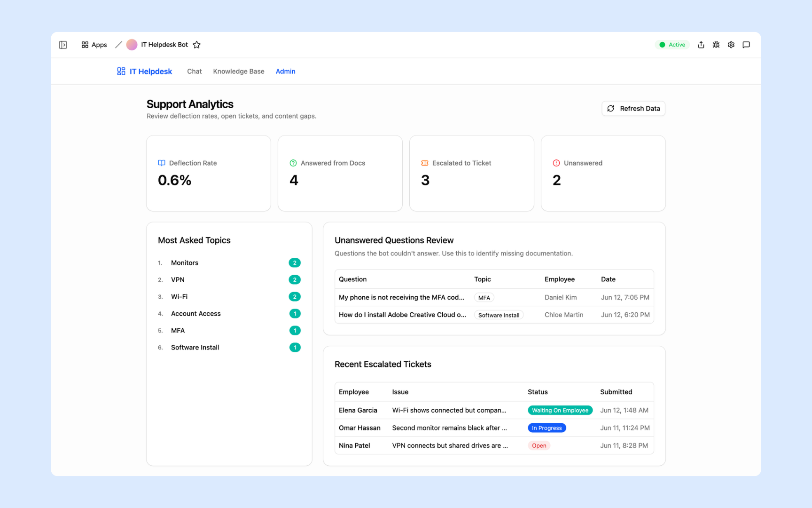Open the MFA code unanswered question
The width and height of the screenshot is (812, 508).
[401, 297]
